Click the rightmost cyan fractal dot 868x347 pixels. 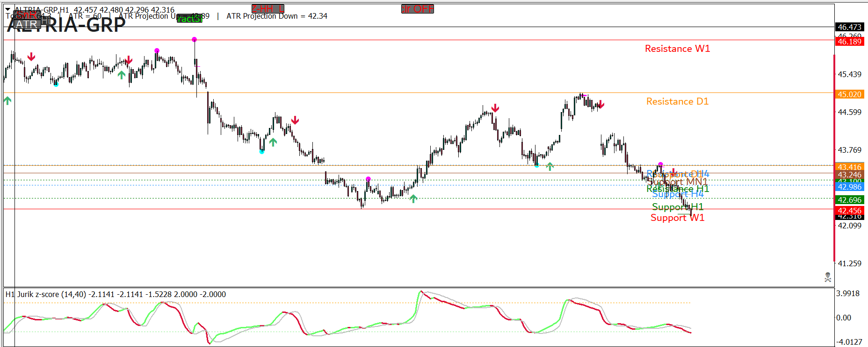pos(536,165)
